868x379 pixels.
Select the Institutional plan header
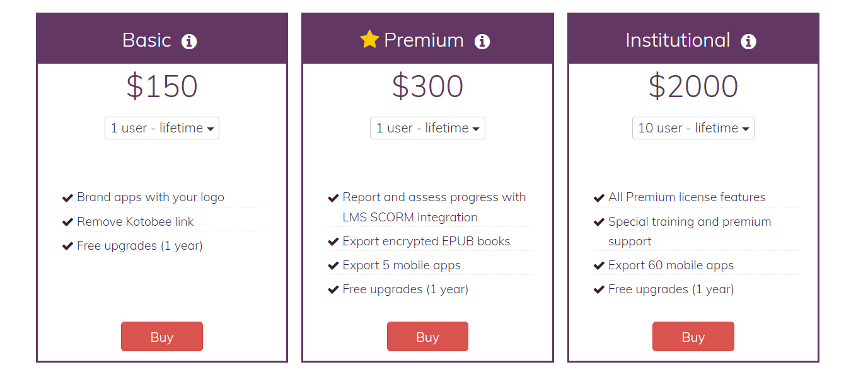[678, 40]
